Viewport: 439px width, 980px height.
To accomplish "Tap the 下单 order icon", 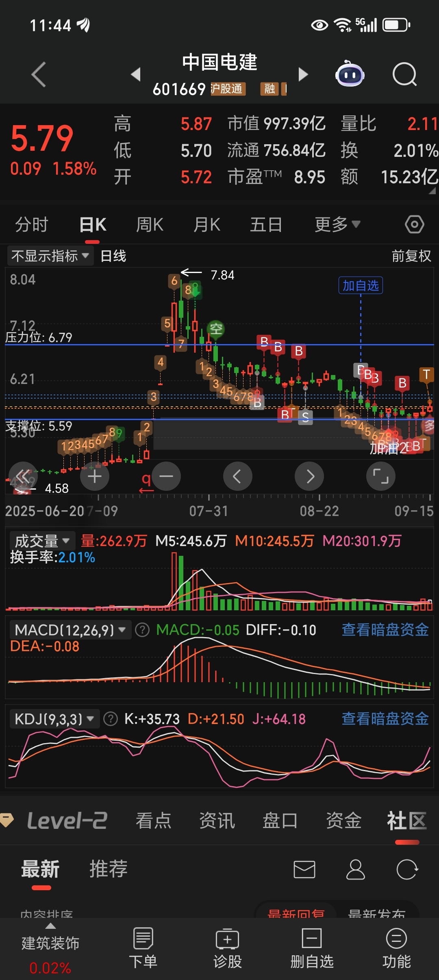I will point(143,948).
